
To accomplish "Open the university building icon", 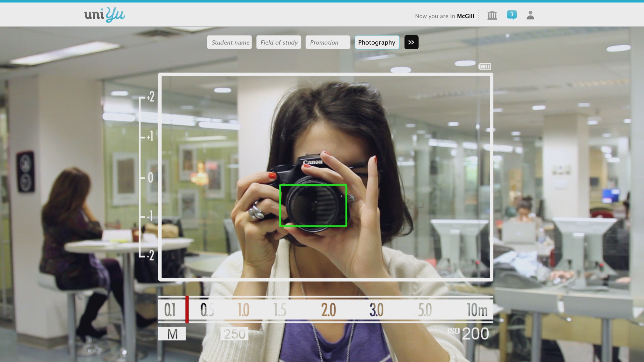I will pos(492,15).
